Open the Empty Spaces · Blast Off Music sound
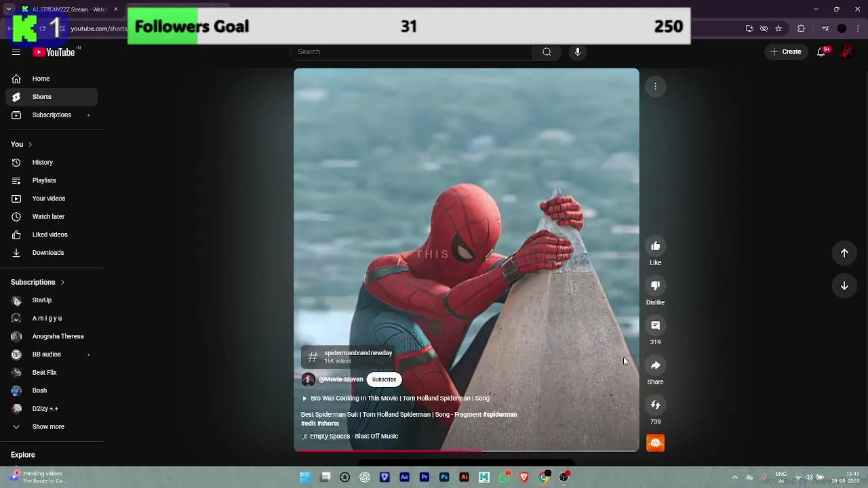Image resolution: width=868 pixels, height=488 pixels. tap(350, 436)
